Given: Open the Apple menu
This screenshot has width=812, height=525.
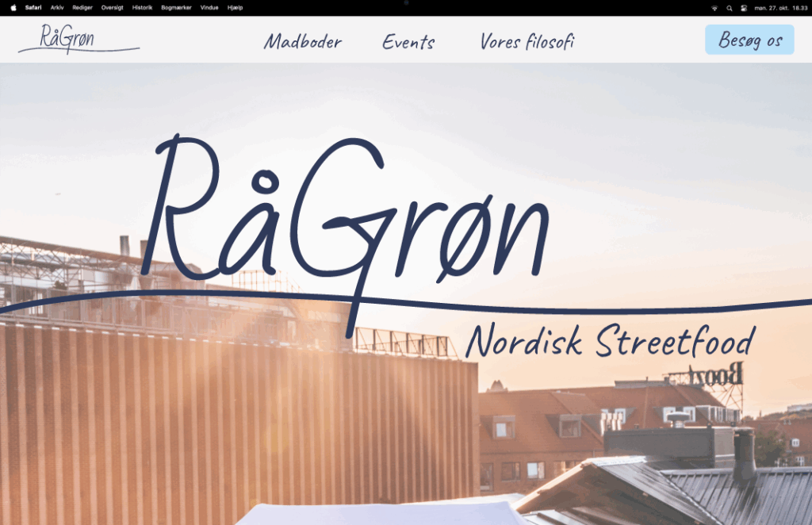Looking at the screenshot, I should pos(13,7).
